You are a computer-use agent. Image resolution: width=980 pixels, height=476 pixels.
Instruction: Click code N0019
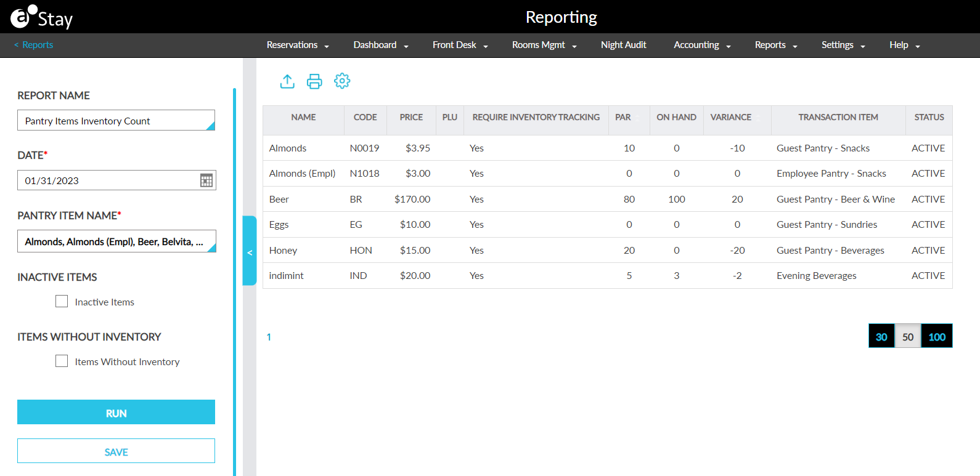coord(364,148)
